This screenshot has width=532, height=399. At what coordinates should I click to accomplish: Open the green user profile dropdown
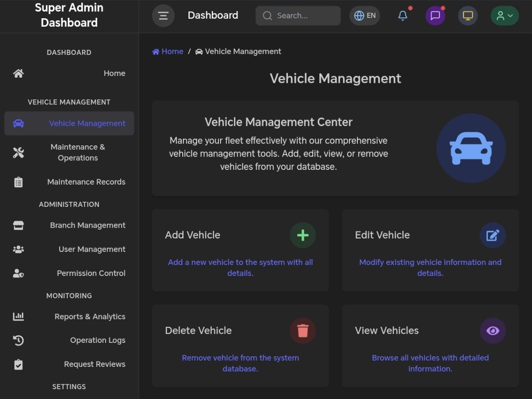tap(504, 16)
